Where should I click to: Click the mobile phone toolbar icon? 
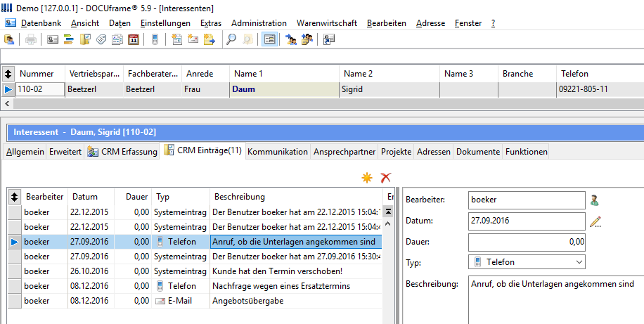(x=155, y=40)
